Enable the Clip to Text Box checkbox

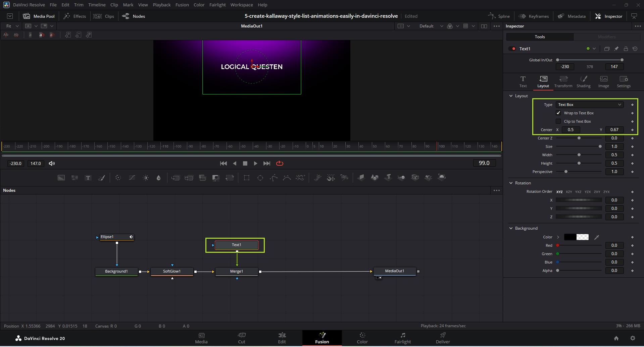(558, 121)
